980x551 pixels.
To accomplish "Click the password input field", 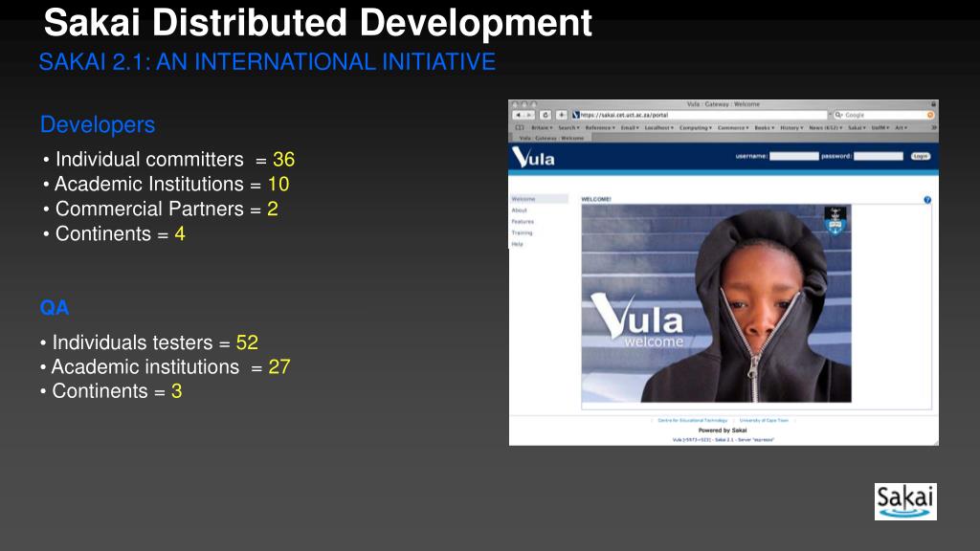I will (x=879, y=156).
